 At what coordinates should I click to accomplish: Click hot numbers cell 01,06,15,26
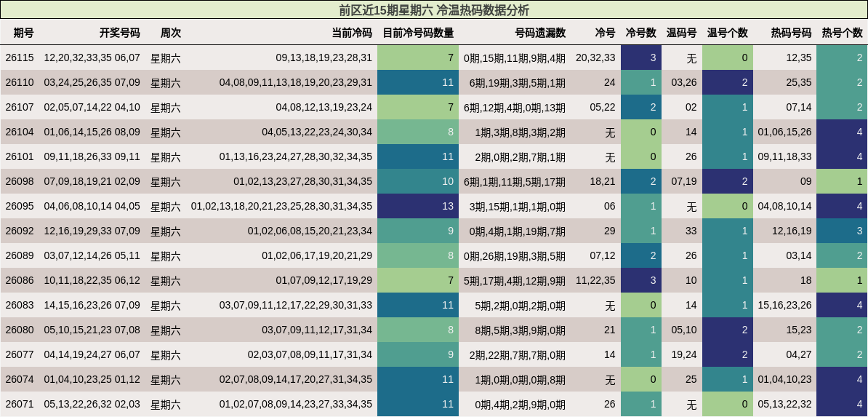coord(784,132)
